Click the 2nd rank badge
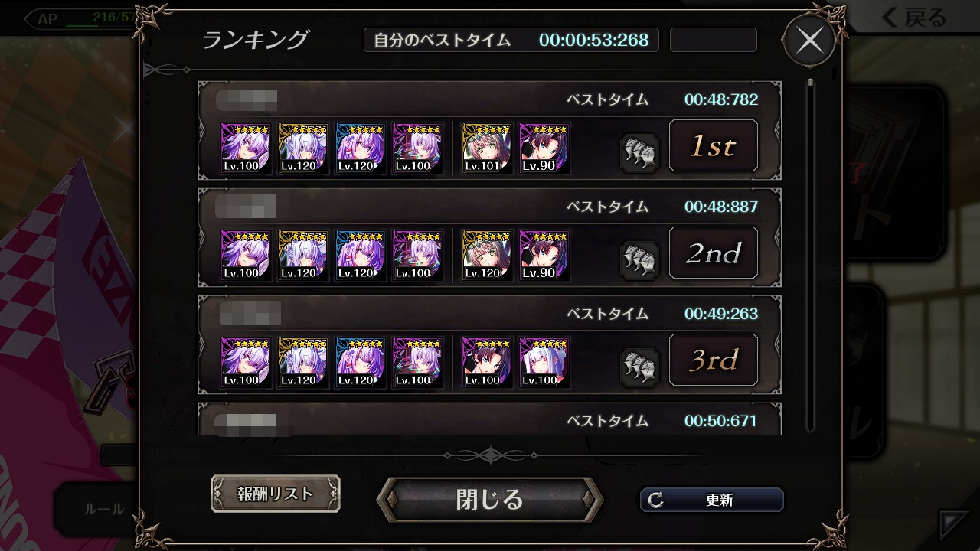Image resolution: width=980 pixels, height=551 pixels. click(714, 253)
